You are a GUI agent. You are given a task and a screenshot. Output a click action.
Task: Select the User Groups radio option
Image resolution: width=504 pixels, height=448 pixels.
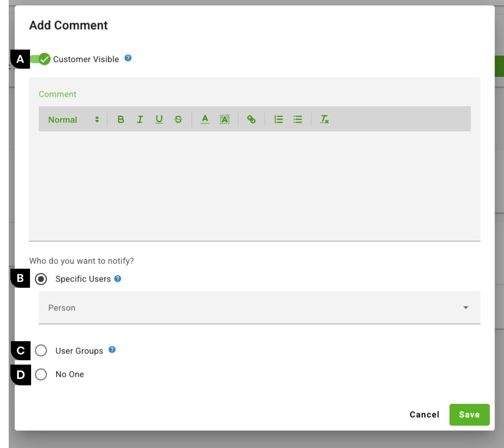[x=41, y=350]
